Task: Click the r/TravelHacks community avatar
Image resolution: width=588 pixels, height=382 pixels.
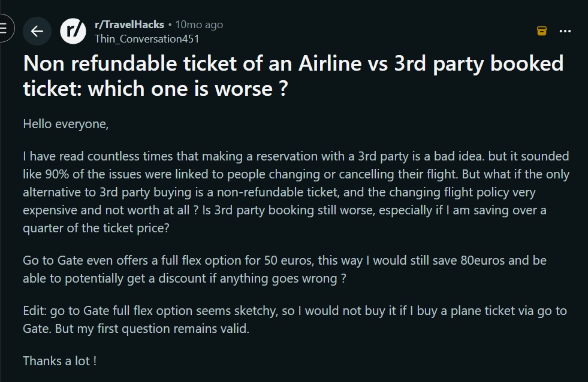Action: click(x=73, y=31)
